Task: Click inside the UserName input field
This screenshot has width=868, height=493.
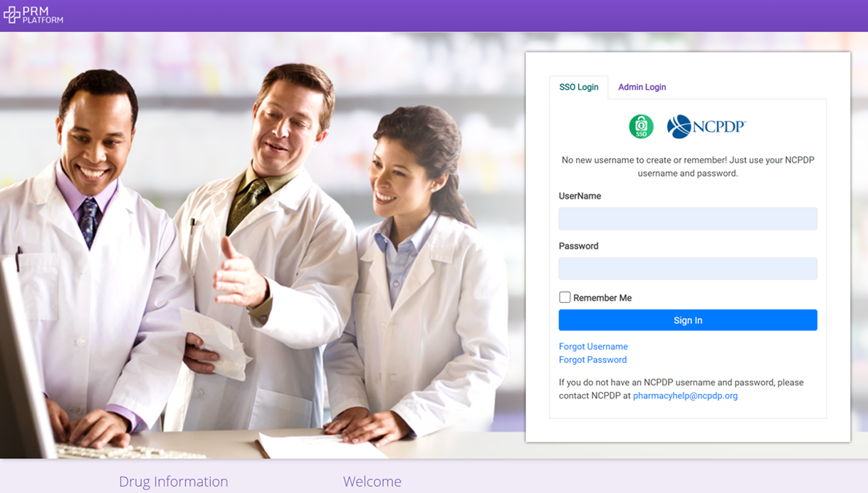Action: pos(687,219)
